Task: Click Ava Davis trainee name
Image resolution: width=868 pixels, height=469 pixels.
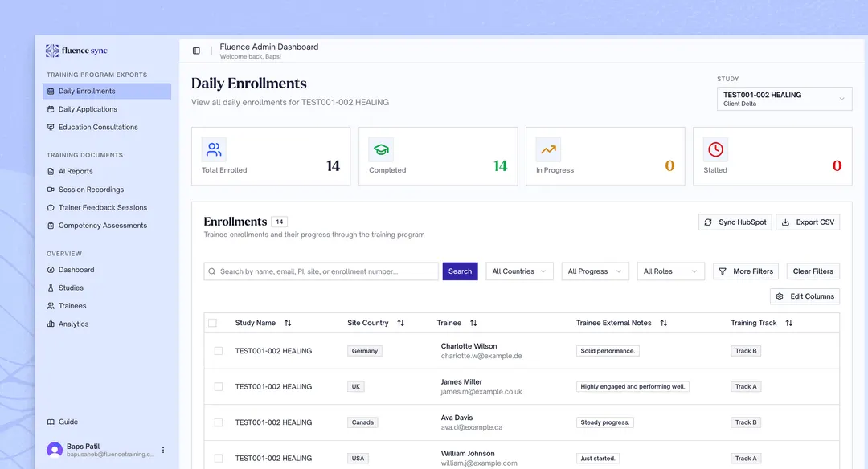Action: coord(457,418)
